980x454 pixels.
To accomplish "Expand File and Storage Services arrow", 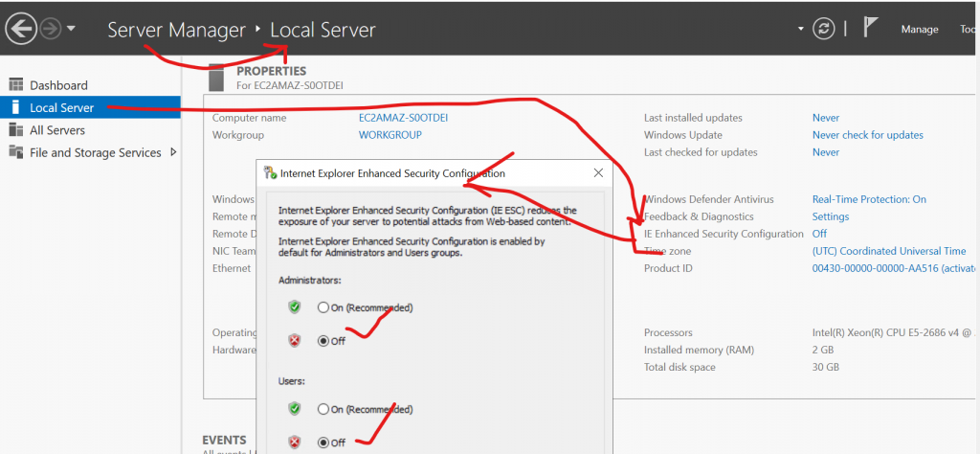I will (173, 152).
